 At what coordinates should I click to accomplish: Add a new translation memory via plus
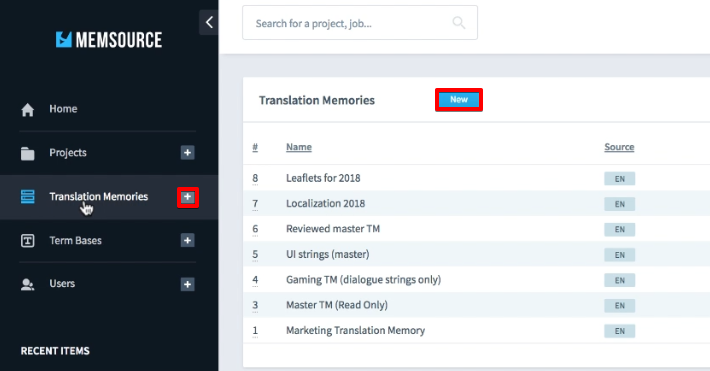(187, 197)
